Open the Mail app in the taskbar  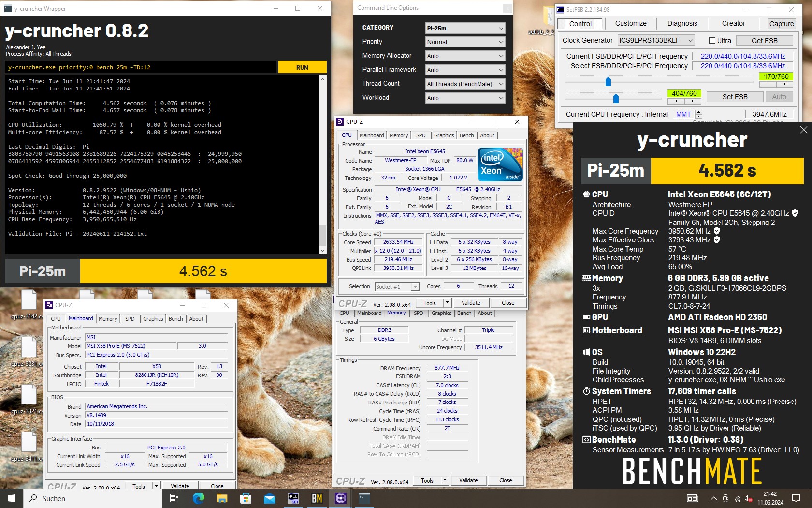pyautogui.click(x=269, y=498)
